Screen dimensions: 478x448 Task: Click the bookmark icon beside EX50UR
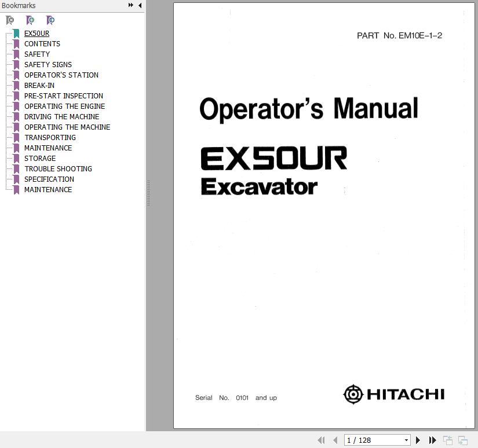pyautogui.click(x=16, y=34)
